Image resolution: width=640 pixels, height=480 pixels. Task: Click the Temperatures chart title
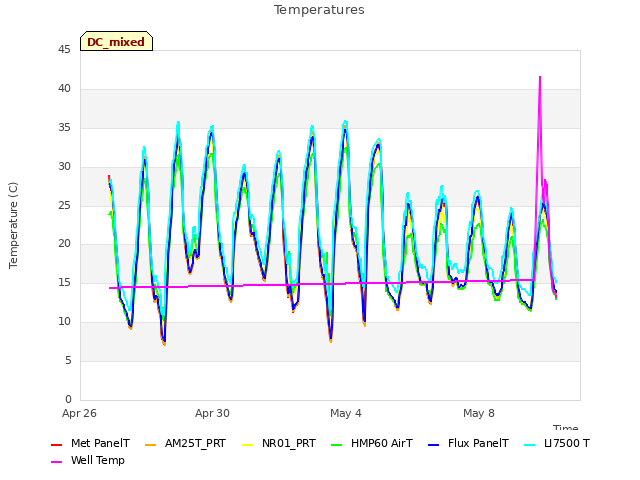(319, 10)
